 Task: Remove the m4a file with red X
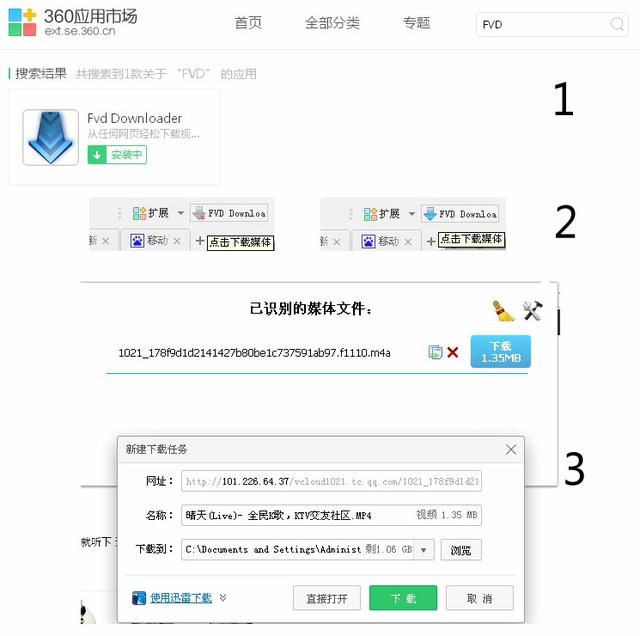[x=453, y=352]
